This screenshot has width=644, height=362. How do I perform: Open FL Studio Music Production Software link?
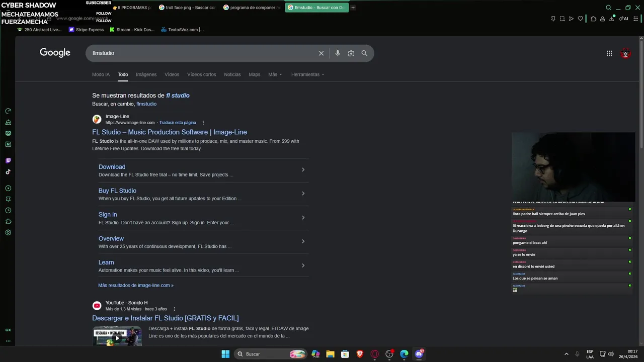(170, 132)
